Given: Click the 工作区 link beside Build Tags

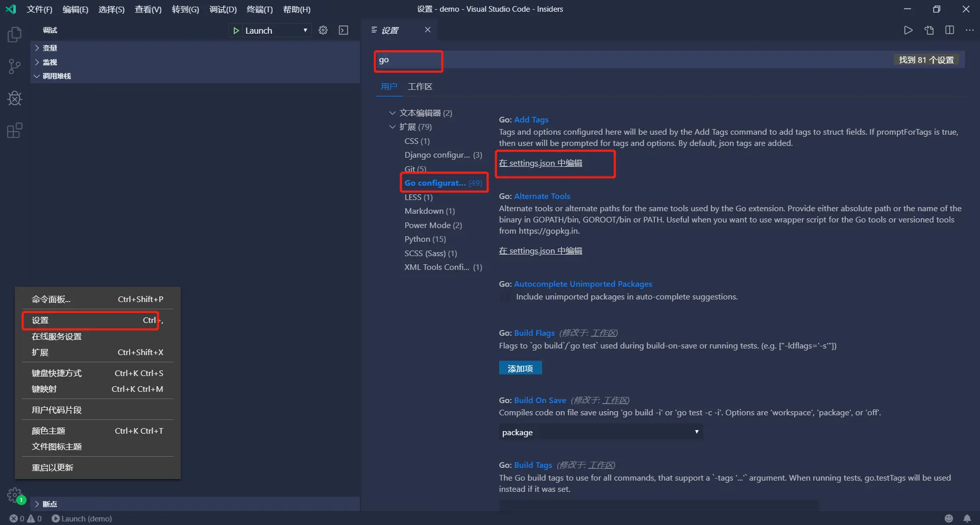Looking at the screenshot, I should click(x=601, y=465).
